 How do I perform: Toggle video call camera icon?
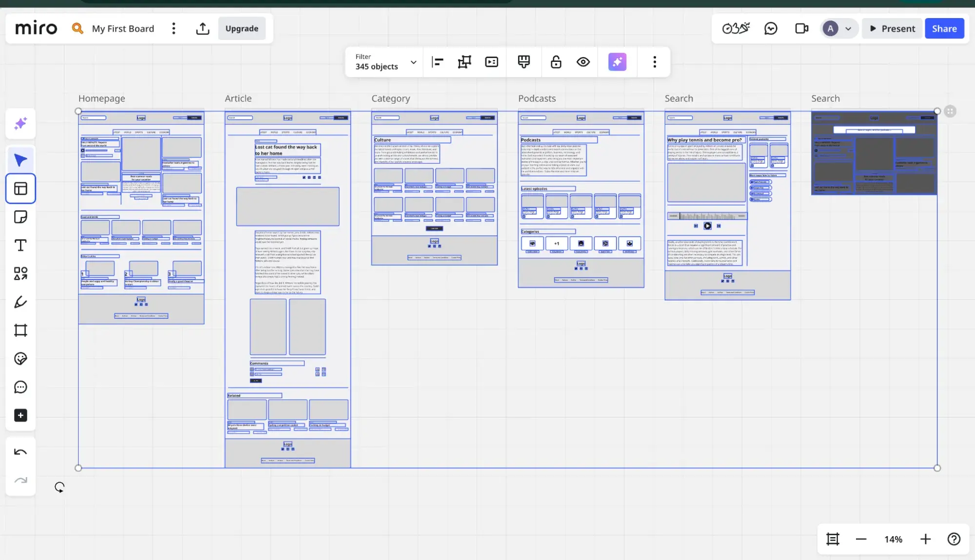click(x=801, y=29)
